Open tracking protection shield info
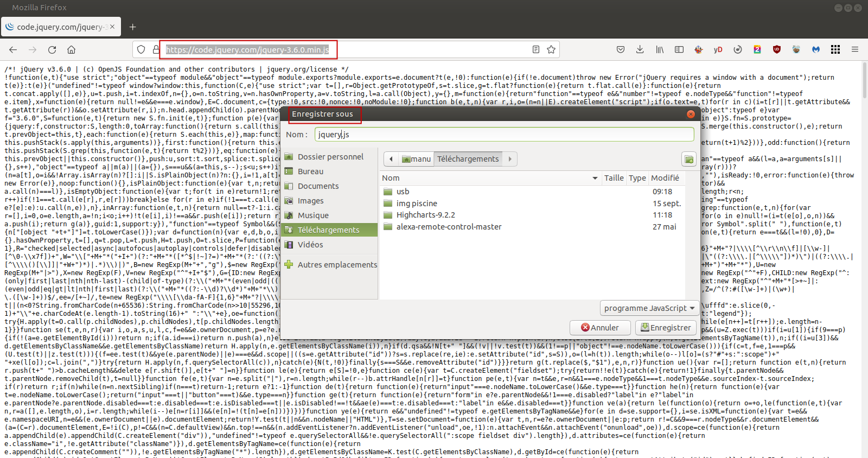 point(141,49)
